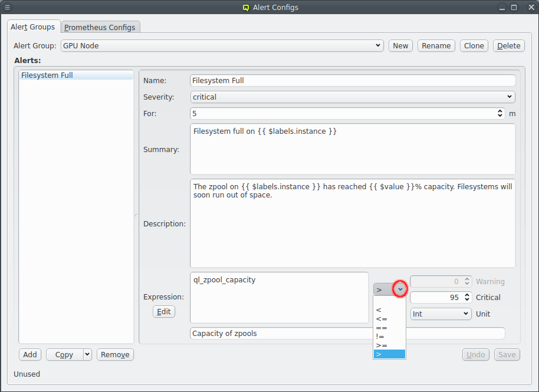539x392 pixels.
Task: Click the ql_zpool_capacity expression box
Action: pyautogui.click(x=279, y=298)
